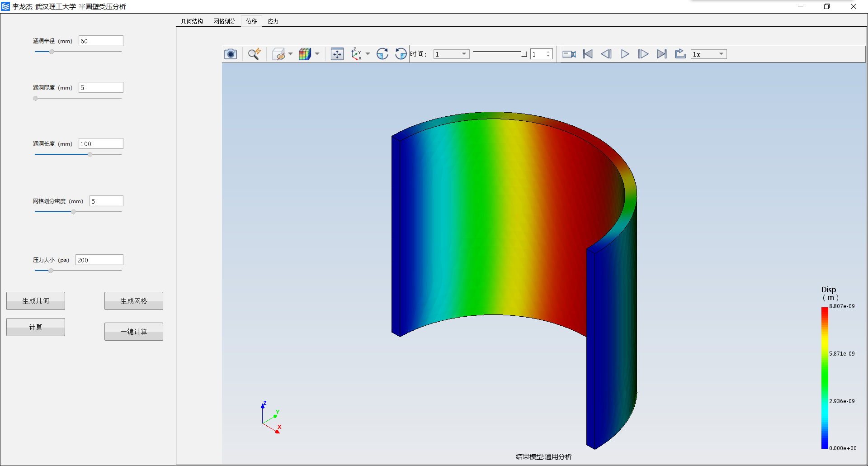Viewport: 868px width, 466px height.
Task: Click the 计算 button
Action: [x=36, y=327]
